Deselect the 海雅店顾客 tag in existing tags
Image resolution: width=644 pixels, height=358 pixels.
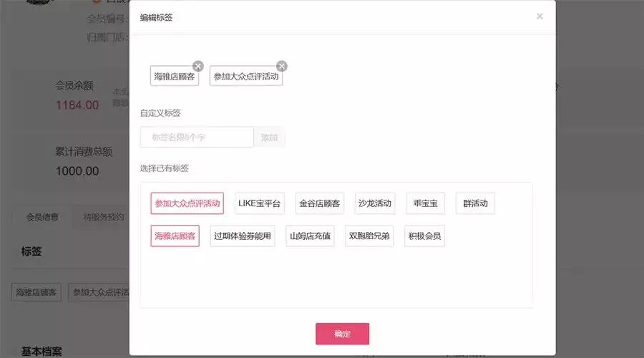pyautogui.click(x=175, y=236)
